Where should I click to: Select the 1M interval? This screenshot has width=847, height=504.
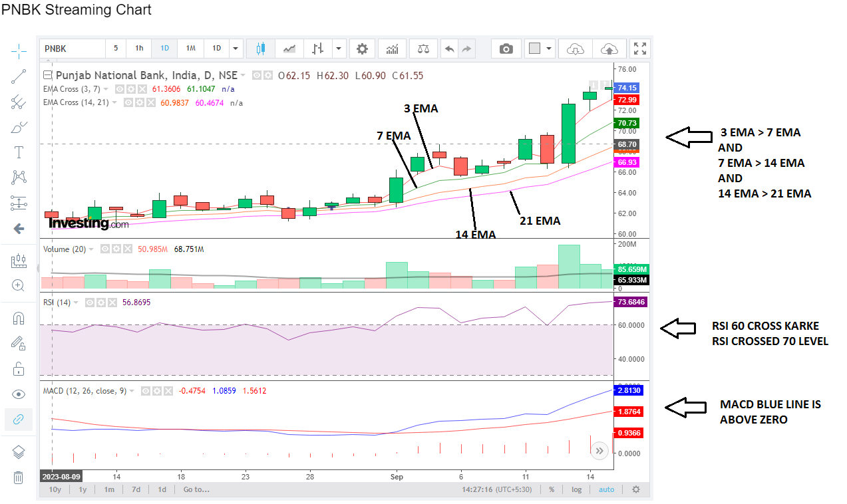click(x=190, y=49)
